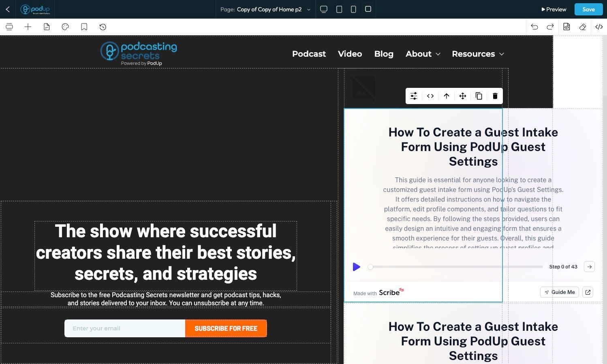The width and height of the screenshot is (607, 364).
Task: Switch to mobile device view
Action: [x=353, y=9]
